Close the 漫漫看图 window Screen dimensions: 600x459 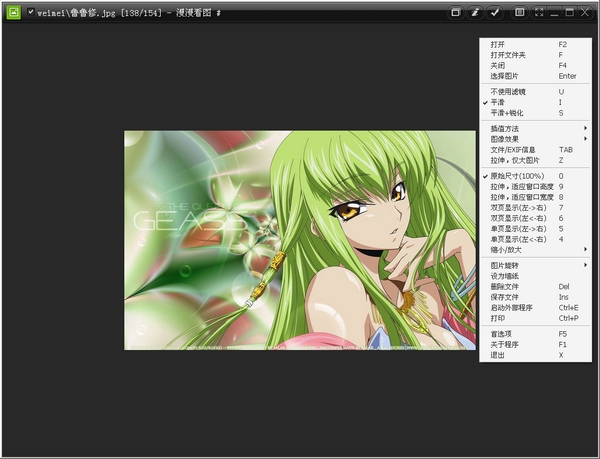coord(585,13)
